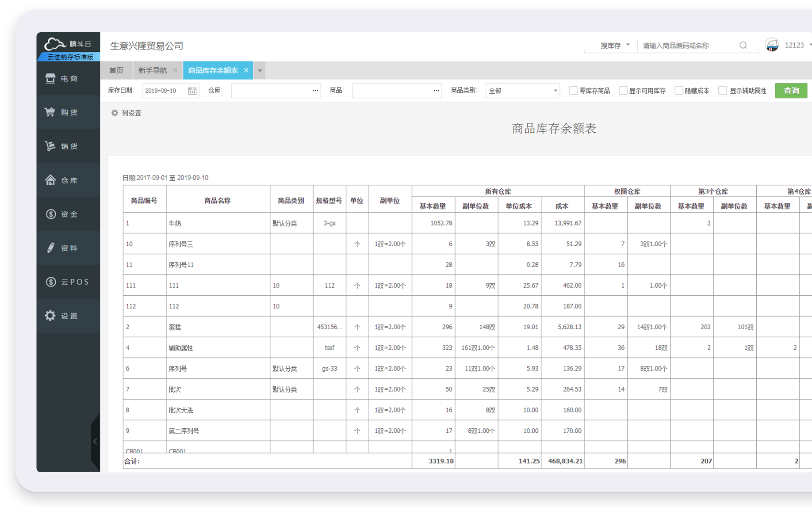
Task: Switch to the 首页 tab
Action: tap(116, 71)
